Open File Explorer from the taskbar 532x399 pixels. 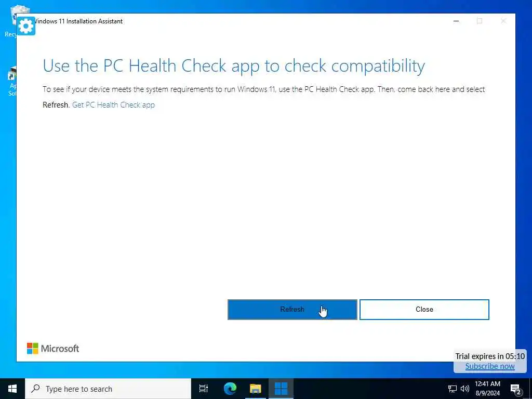pos(255,389)
